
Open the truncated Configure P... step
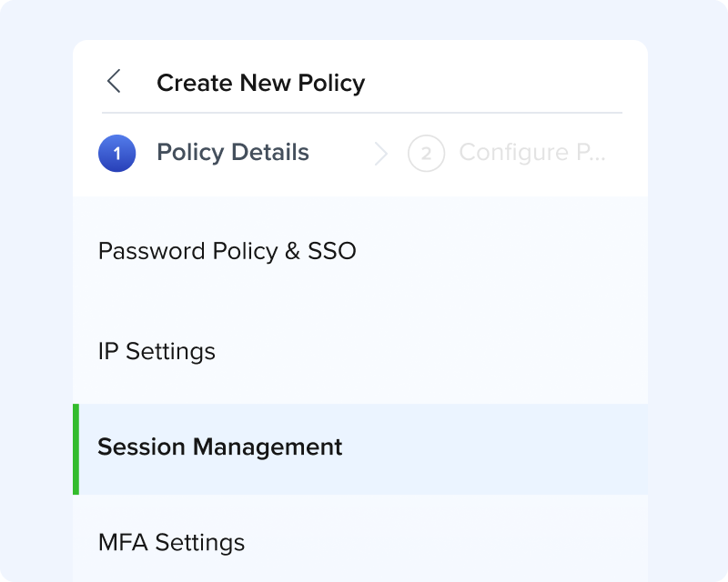click(x=532, y=152)
